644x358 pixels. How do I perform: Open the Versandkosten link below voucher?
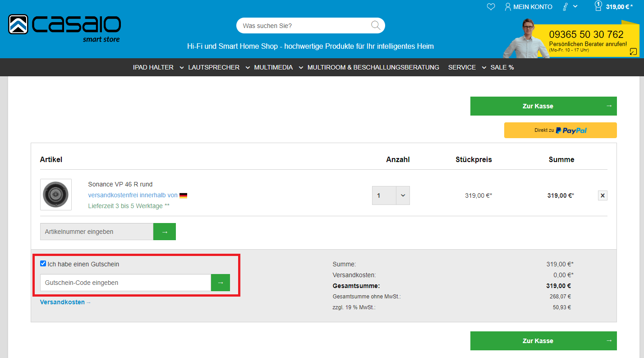(x=65, y=302)
